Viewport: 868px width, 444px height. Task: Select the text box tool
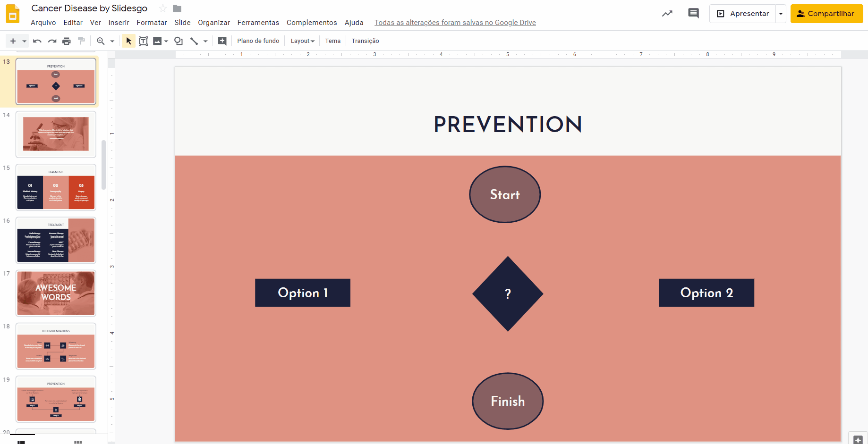pyautogui.click(x=143, y=41)
